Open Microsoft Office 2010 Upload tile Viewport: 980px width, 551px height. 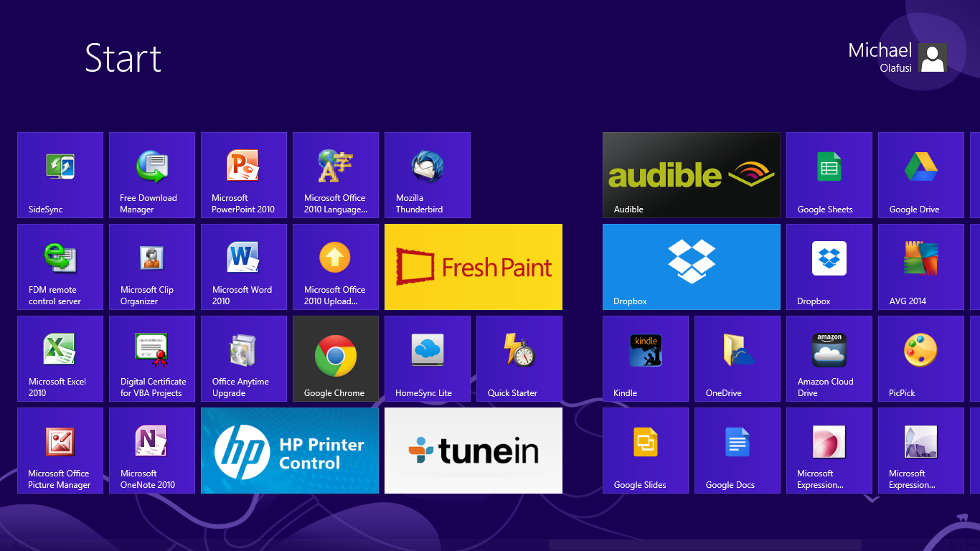336,267
